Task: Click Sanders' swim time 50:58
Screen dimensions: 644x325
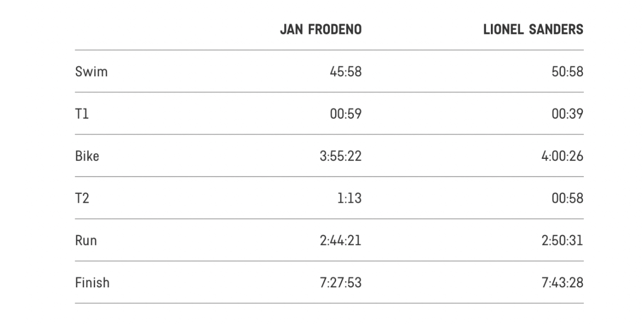Action: tap(567, 72)
